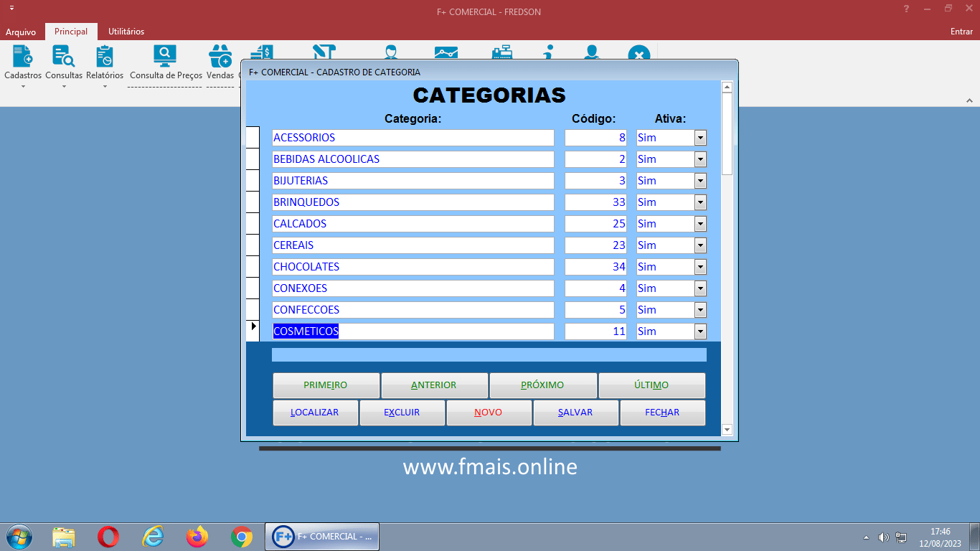Viewport: 980px width, 551px height.
Task: Click the CEREAIS category name field
Action: point(413,245)
